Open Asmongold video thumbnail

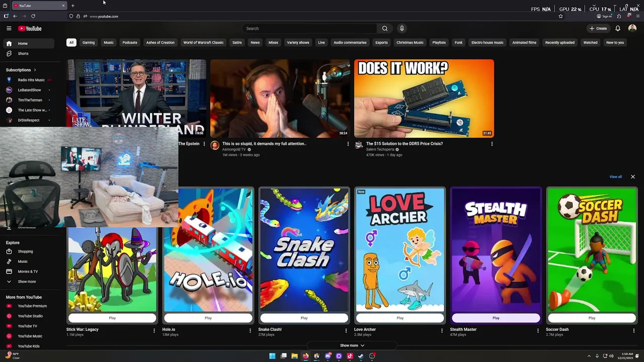pos(280,99)
